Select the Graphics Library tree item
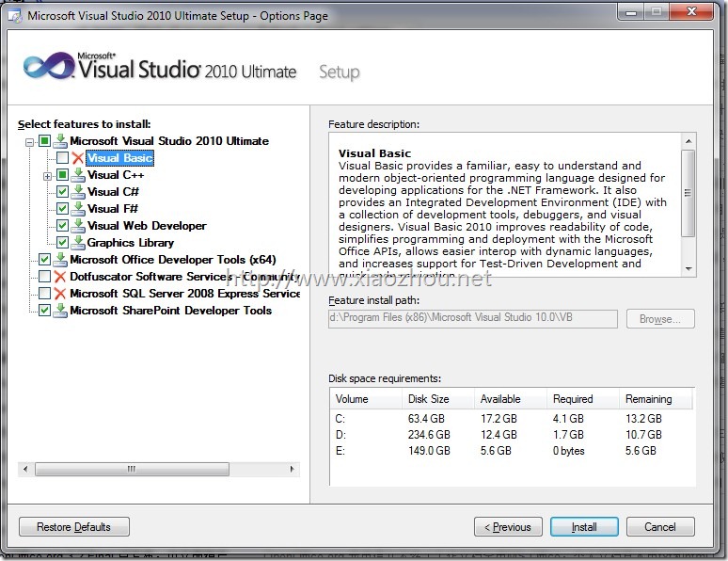The height and width of the screenshot is (561, 728). (x=131, y=243)
